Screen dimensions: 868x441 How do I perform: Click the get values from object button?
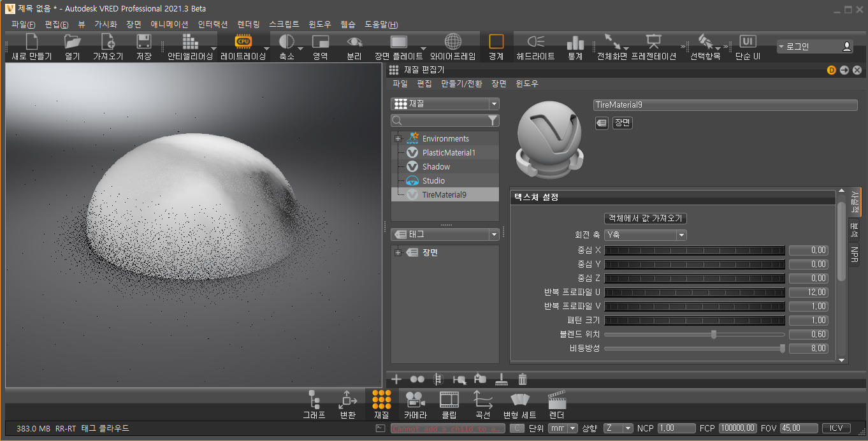(645, 218)
